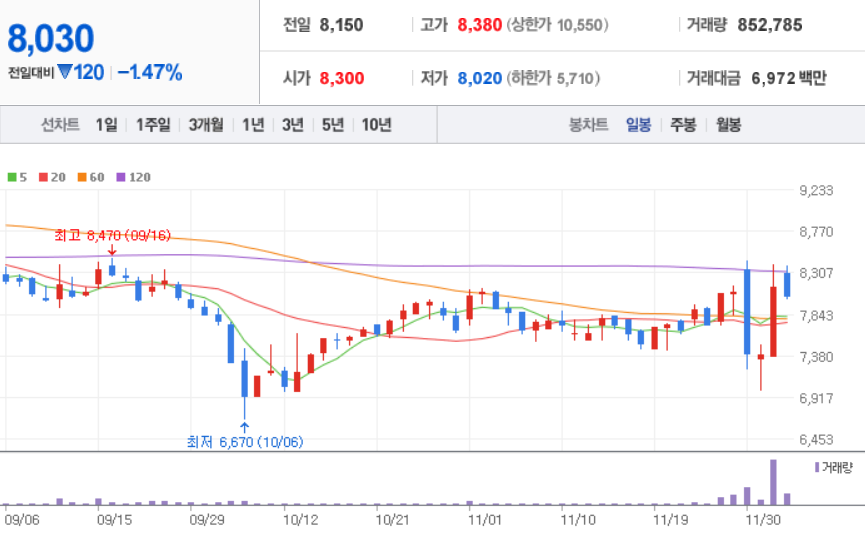The image size is (865, 544).
Task: Switch to 1주일 line chart
Action: pos(153,125)
